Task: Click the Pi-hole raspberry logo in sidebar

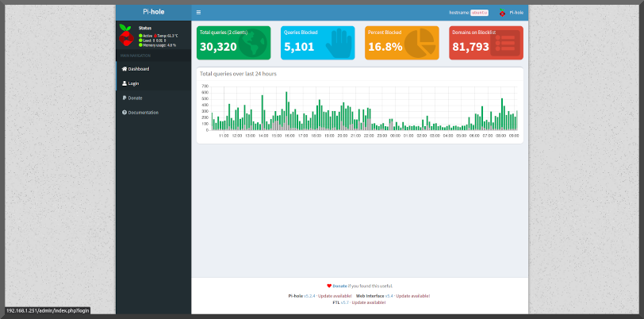Action: tap(125, 36)
